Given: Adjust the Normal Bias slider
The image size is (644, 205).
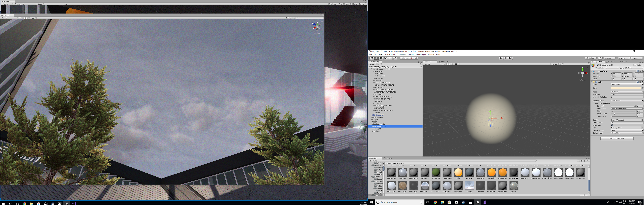Looking at the screenshot, I should pyautogui.click(x=623, y=114).
